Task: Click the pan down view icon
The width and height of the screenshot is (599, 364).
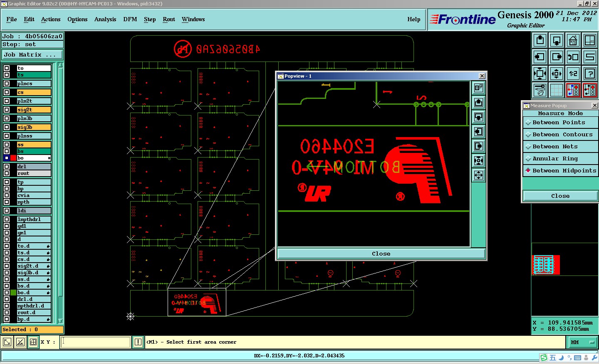Action: (557, 40)
